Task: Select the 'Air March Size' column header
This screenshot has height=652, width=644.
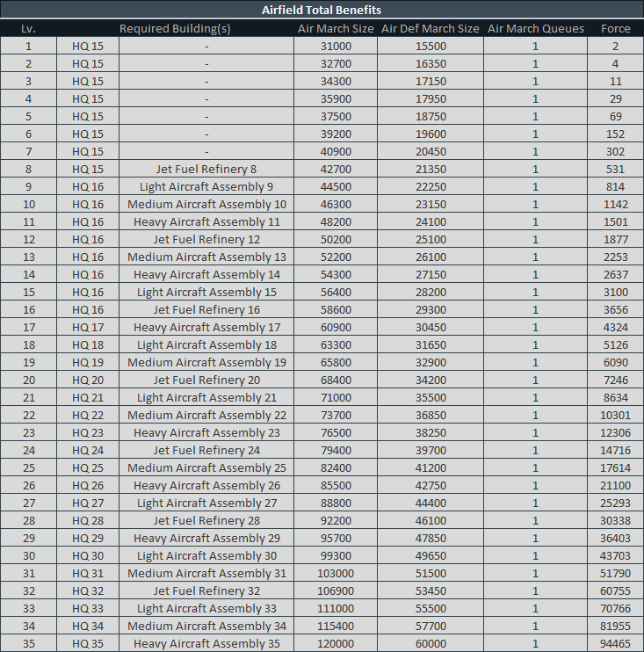Action: coord(336,29)
